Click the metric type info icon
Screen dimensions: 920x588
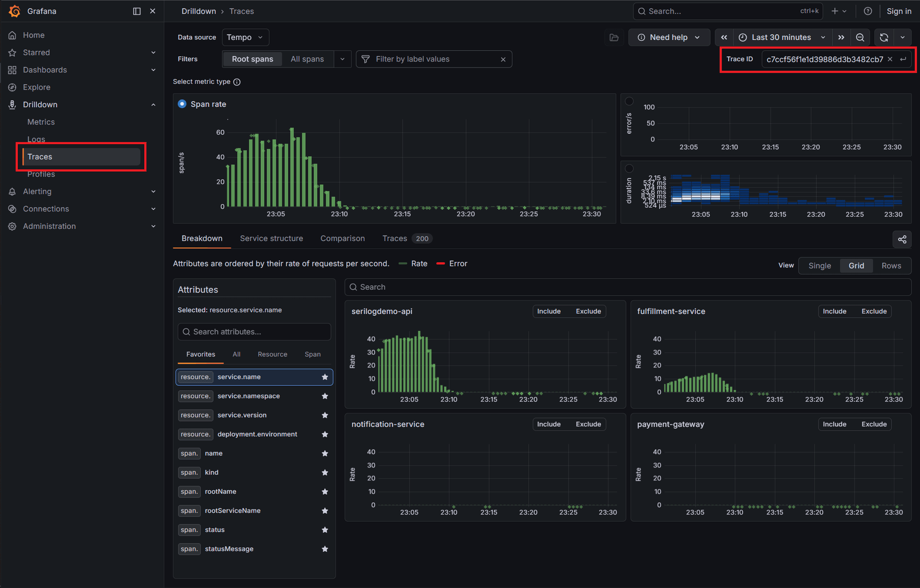click(x=237, y=82)
